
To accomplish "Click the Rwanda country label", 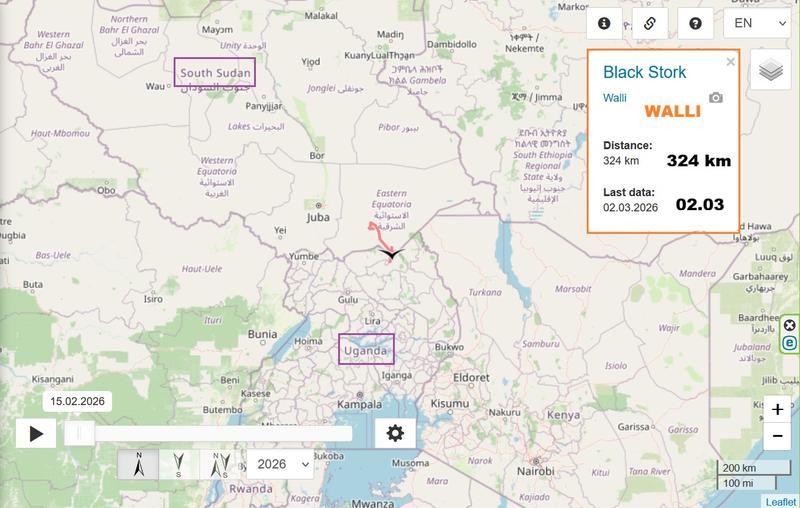I will [251, 489].
